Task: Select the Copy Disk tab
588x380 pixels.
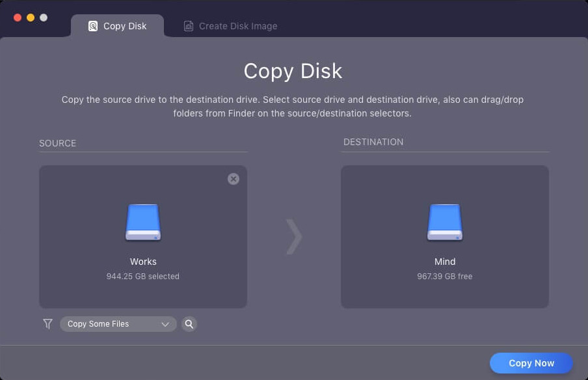Action: 117,26
